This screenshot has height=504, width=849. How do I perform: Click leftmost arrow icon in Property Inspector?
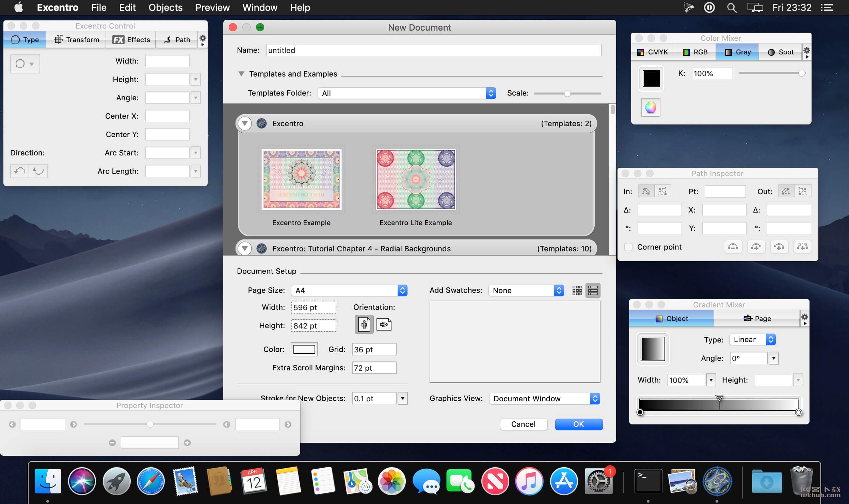tap(12, 424)
